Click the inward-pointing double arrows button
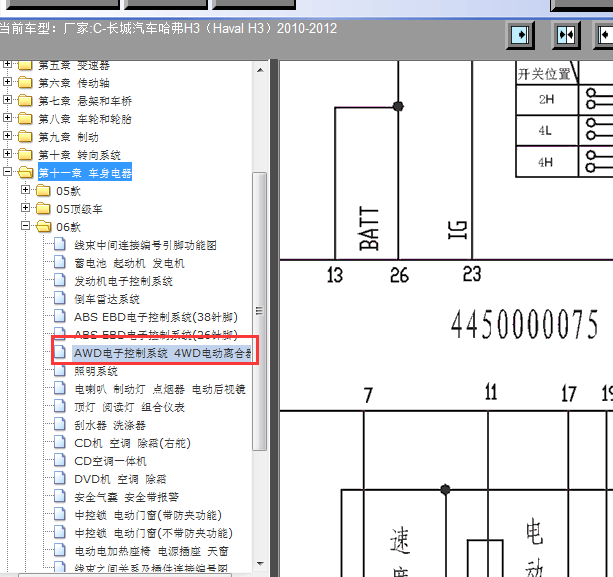The height and width of the screenshot is (577, 613). pos(566,35)
